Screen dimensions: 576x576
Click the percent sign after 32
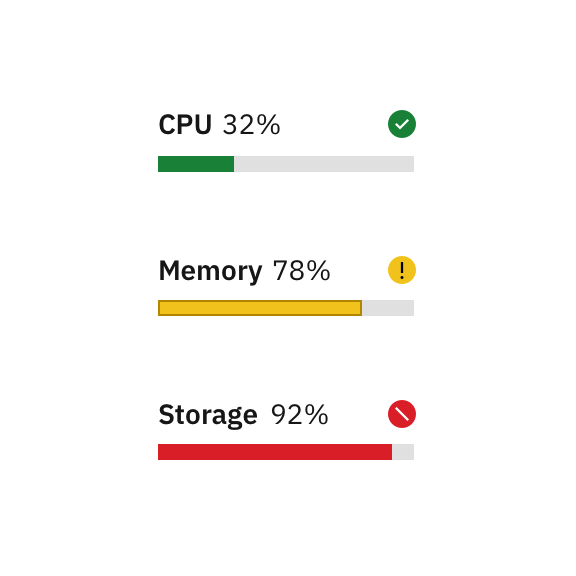(269, 125)
